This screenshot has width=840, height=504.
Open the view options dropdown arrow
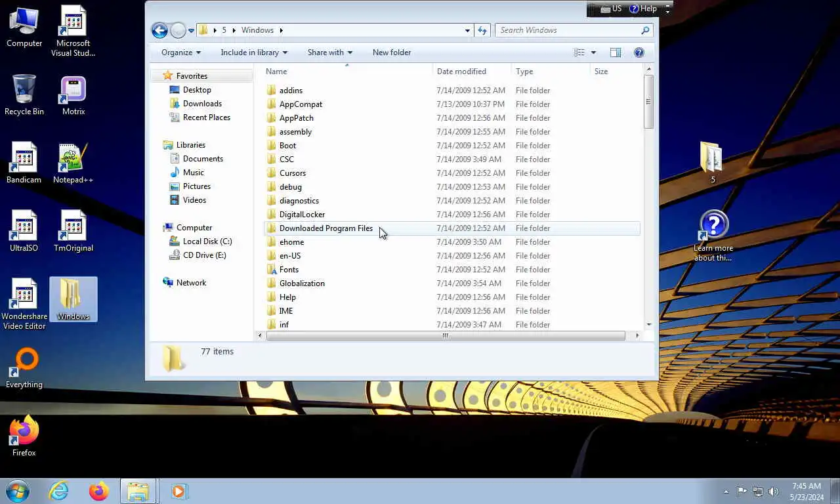[593, 52]
